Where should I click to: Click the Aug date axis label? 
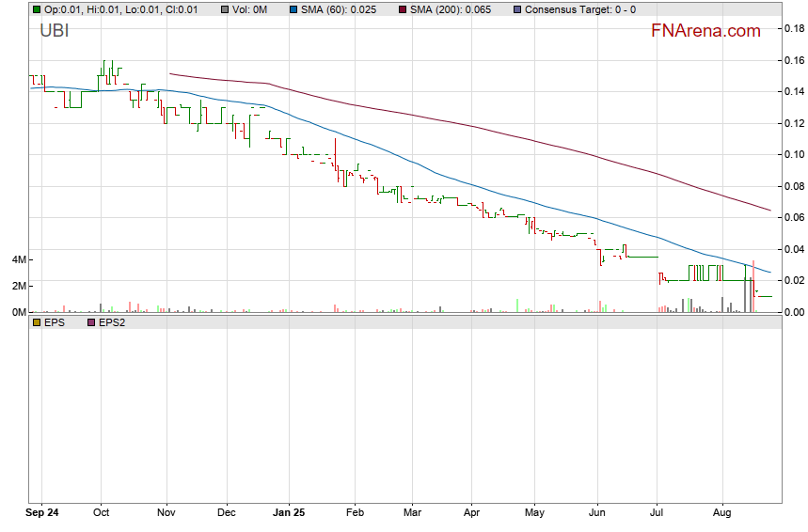723,513
